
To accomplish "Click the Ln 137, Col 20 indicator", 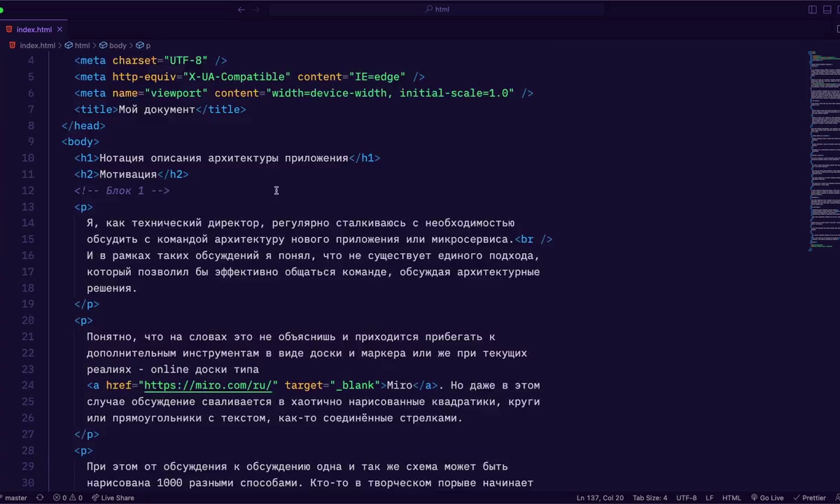I will 600,498.
